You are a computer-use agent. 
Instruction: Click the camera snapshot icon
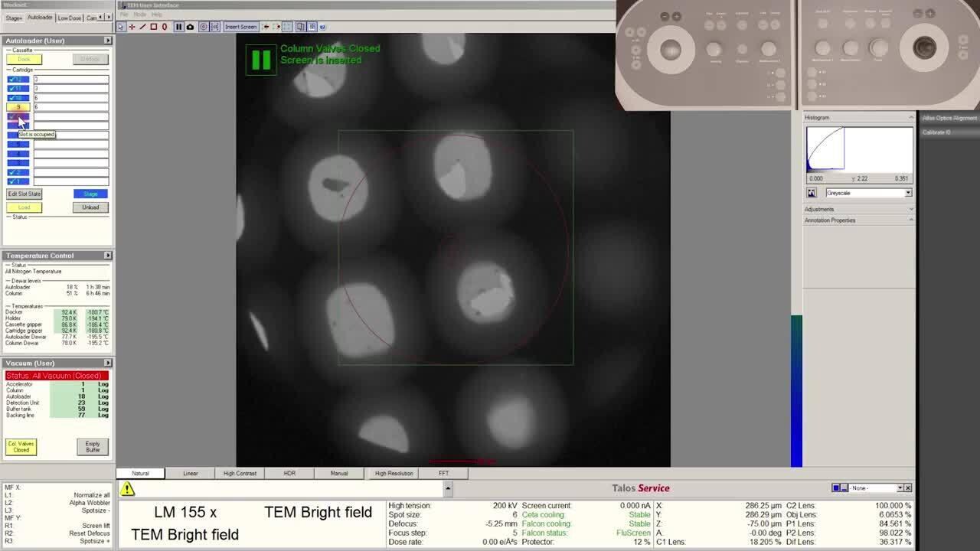pyautogui.click(x=190, y=27)
